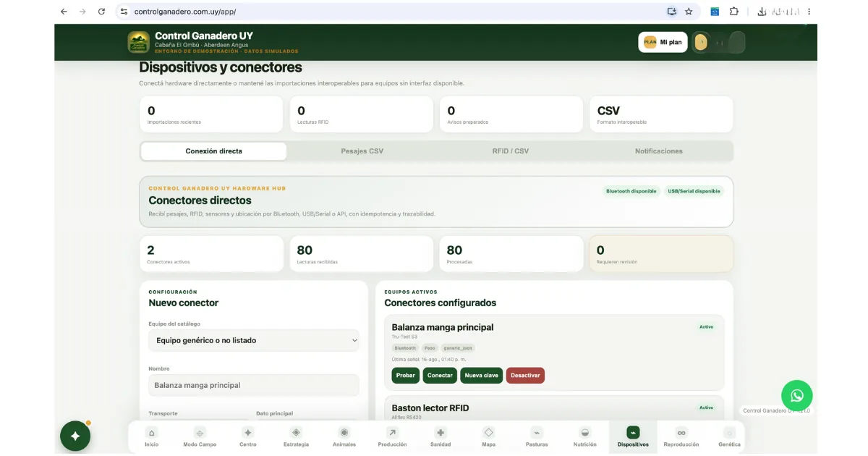Open the Notificaciones tab

[659, 151]
